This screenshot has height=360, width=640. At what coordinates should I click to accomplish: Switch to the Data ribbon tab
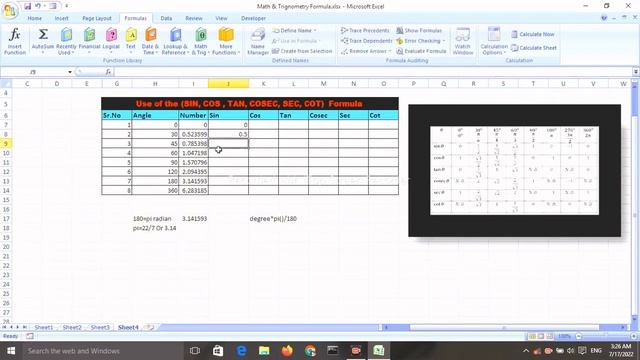pos(166,18)
